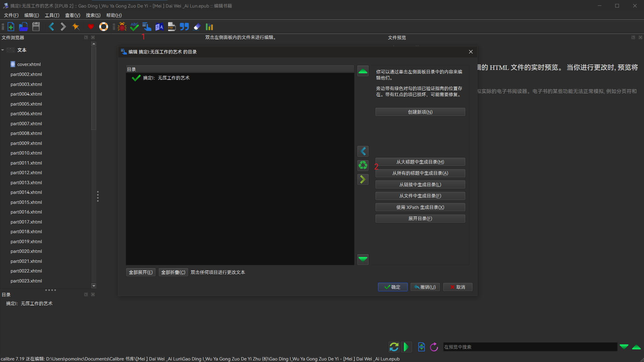Move TOC entry down with green arrow
Screen dimensions: 644x362
[x=363, y=259]
